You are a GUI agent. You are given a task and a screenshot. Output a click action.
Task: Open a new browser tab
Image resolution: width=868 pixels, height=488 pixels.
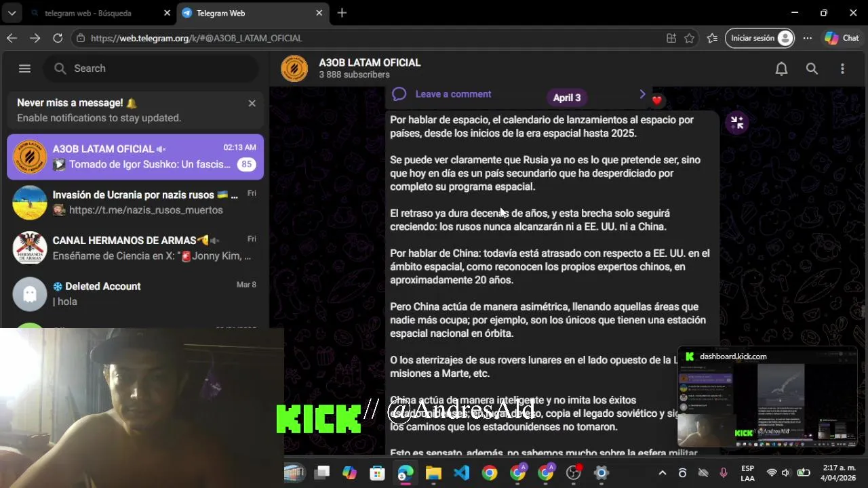pyautogui.click(x=342, y=13)
